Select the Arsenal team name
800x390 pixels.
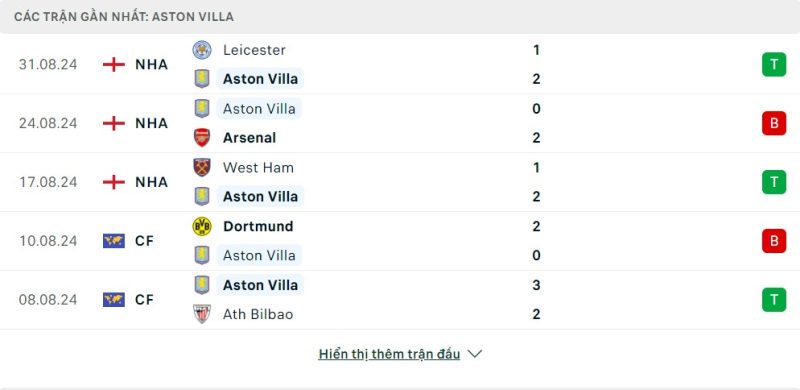(x=249, y=138)
